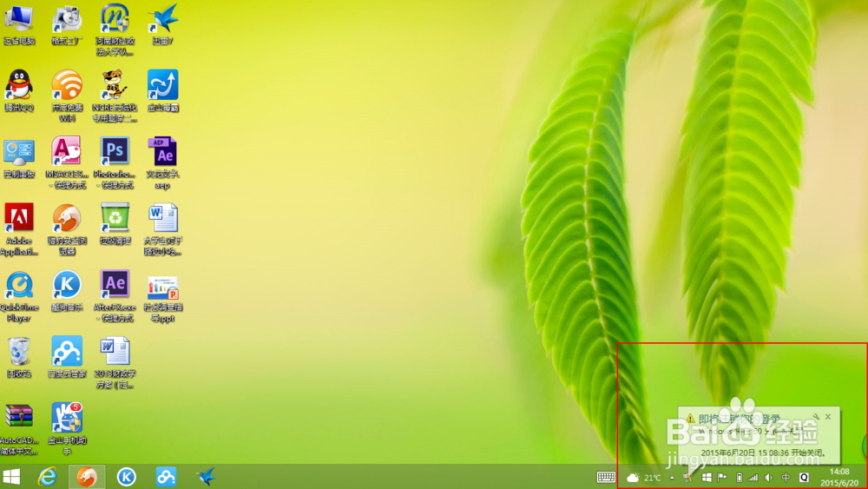
Task: Switch to the 猎豹 browser taskbar button
Action: click(x=87, y=476)
